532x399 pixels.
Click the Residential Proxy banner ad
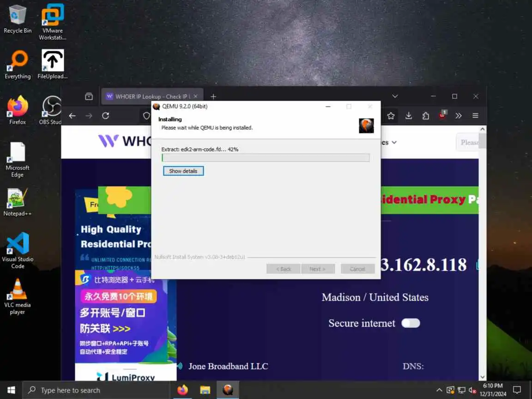pyautogui.click(x=429, y=199)
